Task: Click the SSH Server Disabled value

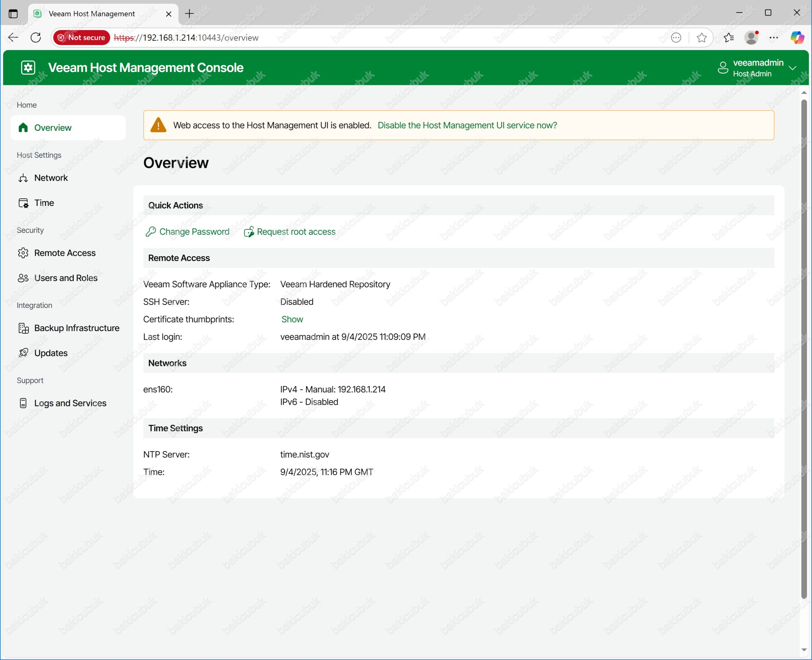Action: click(x=297, y=302)
